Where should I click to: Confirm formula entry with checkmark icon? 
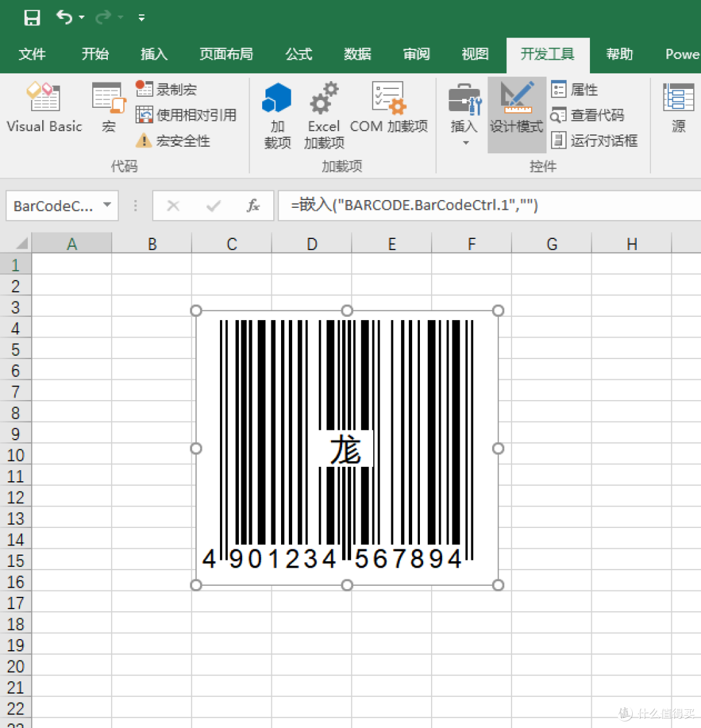214,206
